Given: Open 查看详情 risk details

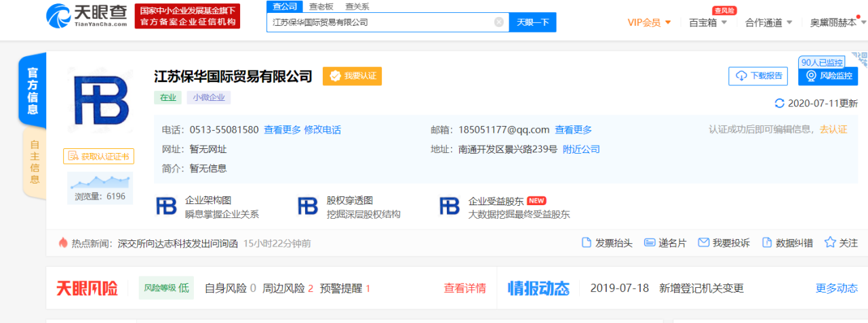Looking at the screenshot, I should [x=465, y=288].
